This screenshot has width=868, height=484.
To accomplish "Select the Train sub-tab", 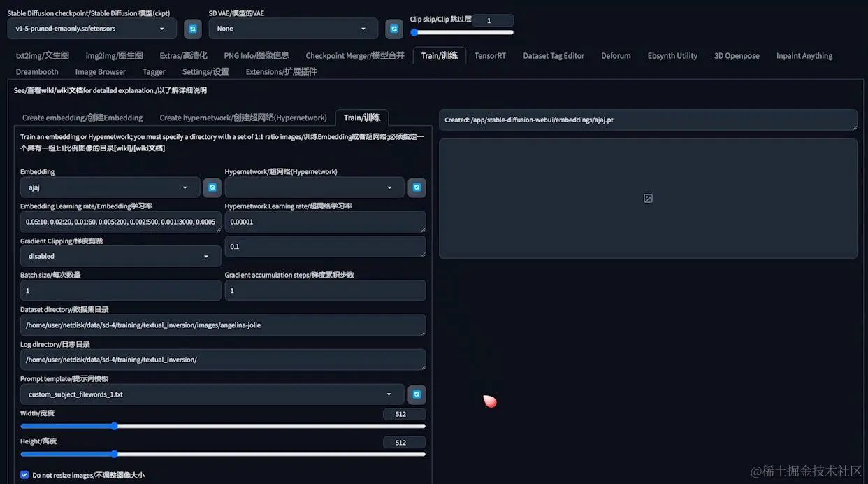I will (362, 118).
